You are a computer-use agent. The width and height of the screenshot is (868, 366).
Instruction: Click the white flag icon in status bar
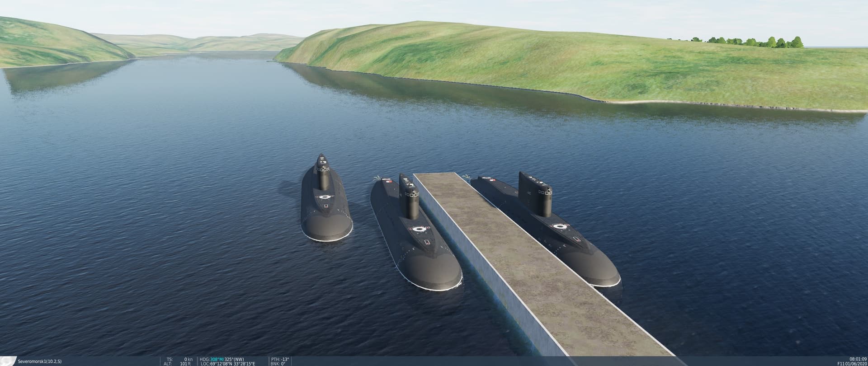click(8, 361)
